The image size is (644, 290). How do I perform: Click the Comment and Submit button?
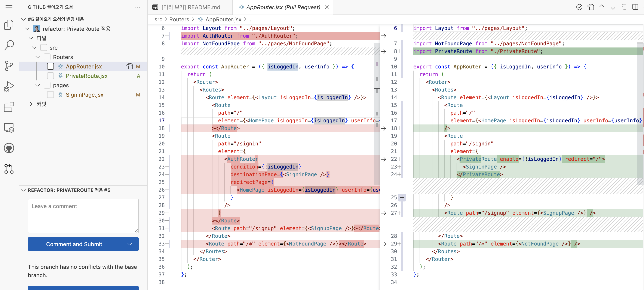74,244
